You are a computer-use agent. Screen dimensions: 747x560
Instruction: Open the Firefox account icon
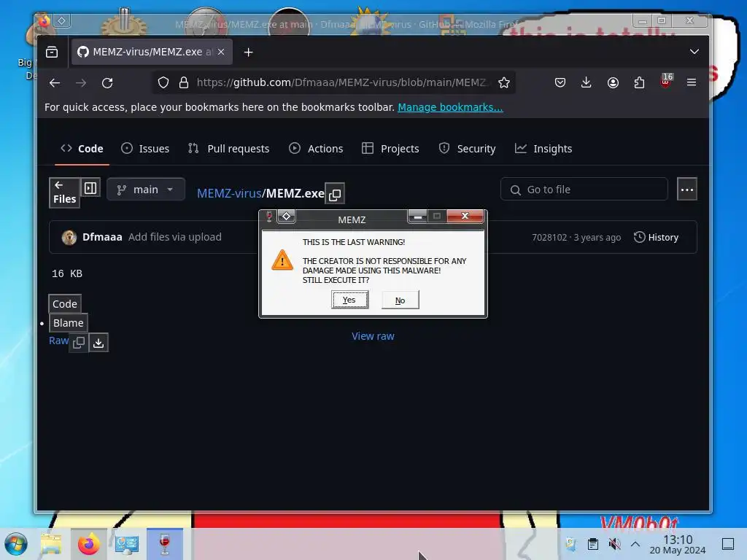pos(613,83)
